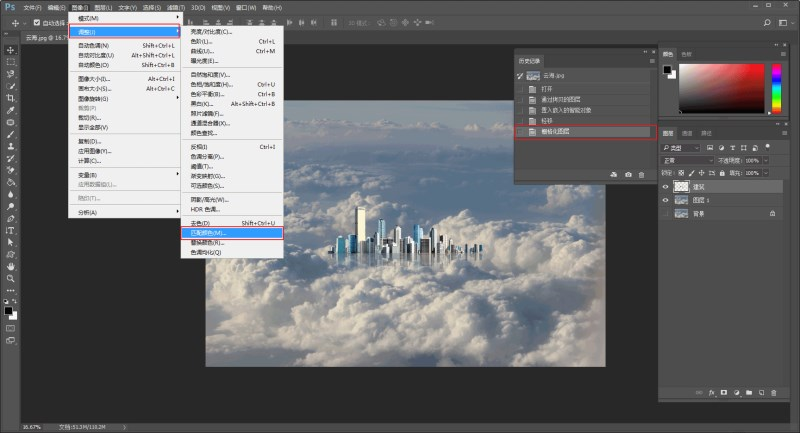Click the fx layer style icon
This screenshot has width=800, height=433.
(x=712, y=393)
